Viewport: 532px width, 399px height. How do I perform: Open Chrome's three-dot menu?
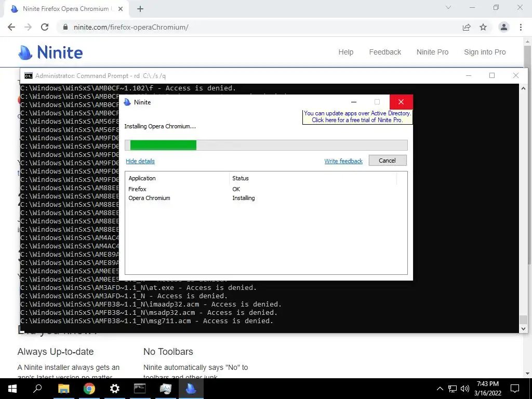click(521, 27)
